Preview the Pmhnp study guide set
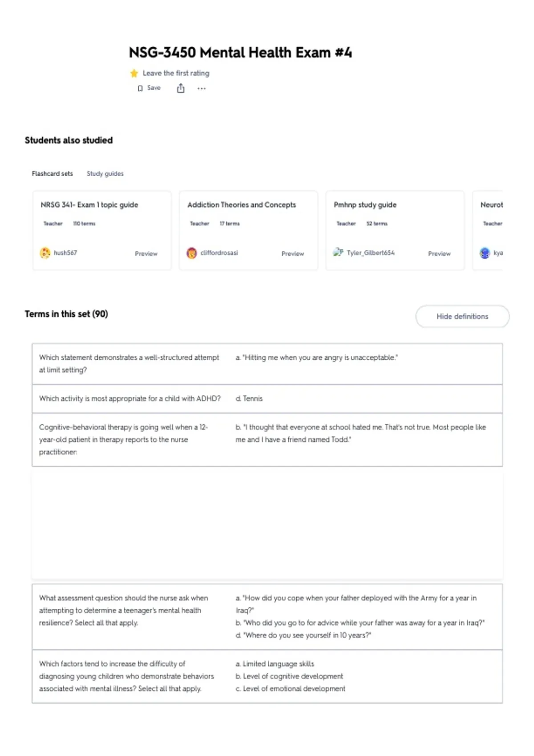The height and width of the screenshot is (756, 534). click(439, 253)
